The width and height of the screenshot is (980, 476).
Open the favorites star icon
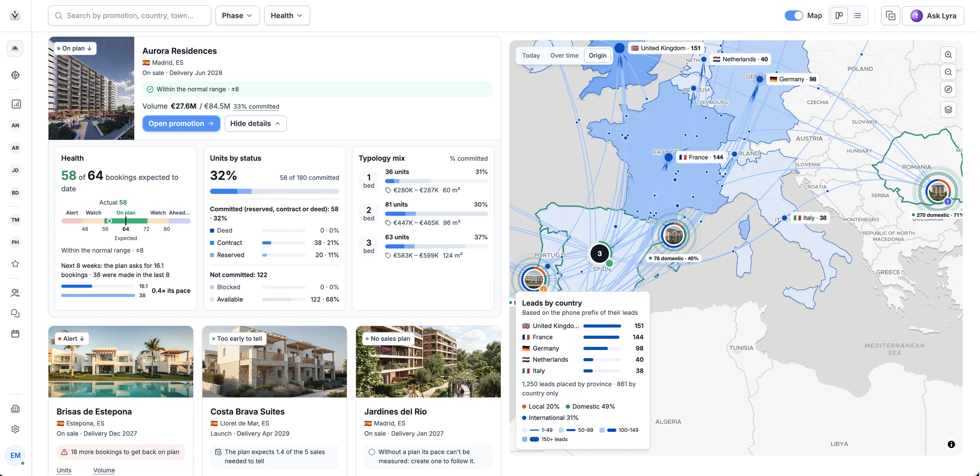(x=15, y=264)
